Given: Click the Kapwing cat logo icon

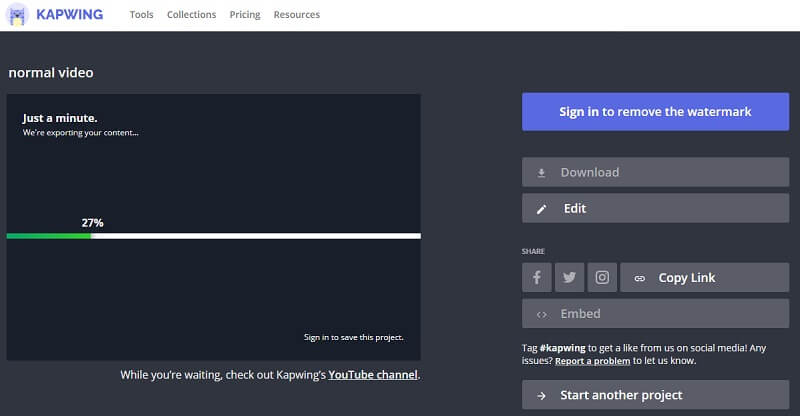Looking at the screenshot, I should (x=17, y=14).
